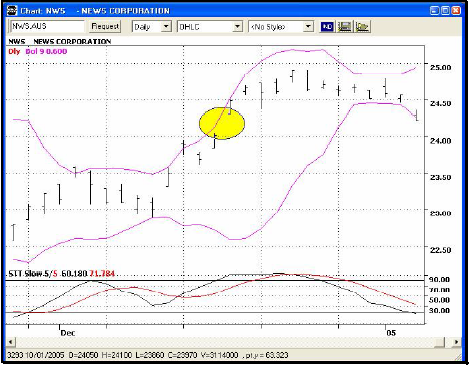Open the OHLC chart type dropdown
The height and width of the screenshot is (366, 469).
tap(237, 27)
